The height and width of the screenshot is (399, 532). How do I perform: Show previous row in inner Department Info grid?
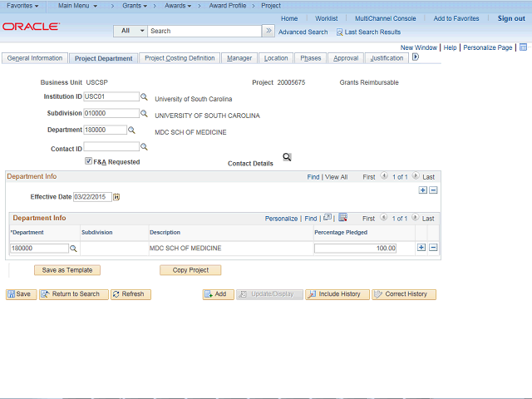383,218
